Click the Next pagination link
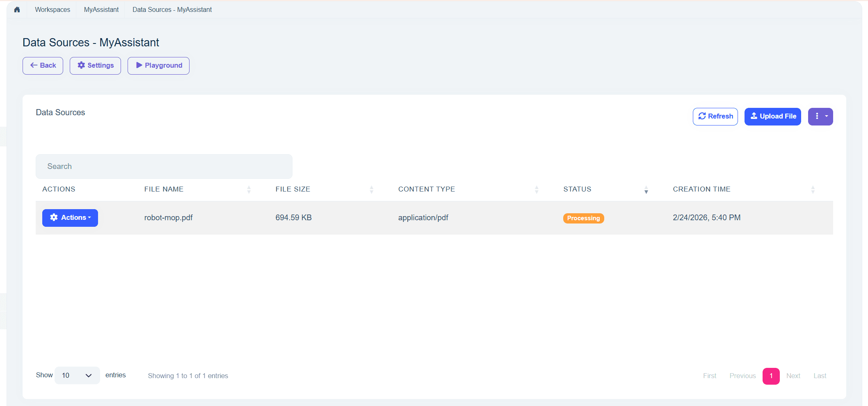This screenshot has width=868, height=406. [793, 376]
